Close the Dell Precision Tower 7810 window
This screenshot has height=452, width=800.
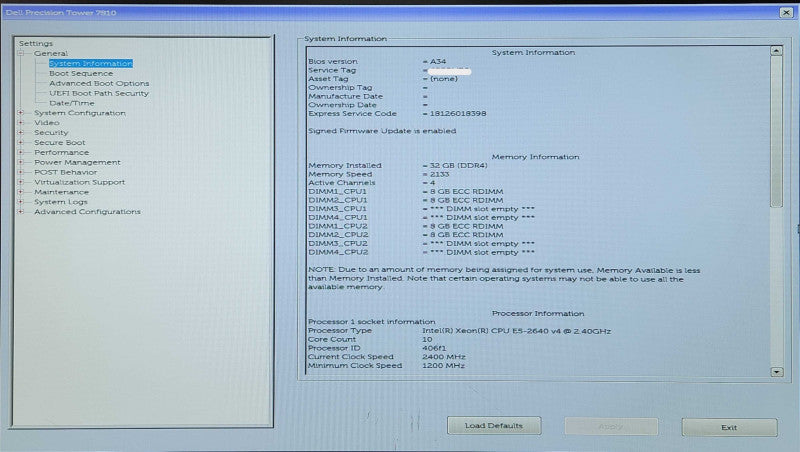(x=786, y=12)
